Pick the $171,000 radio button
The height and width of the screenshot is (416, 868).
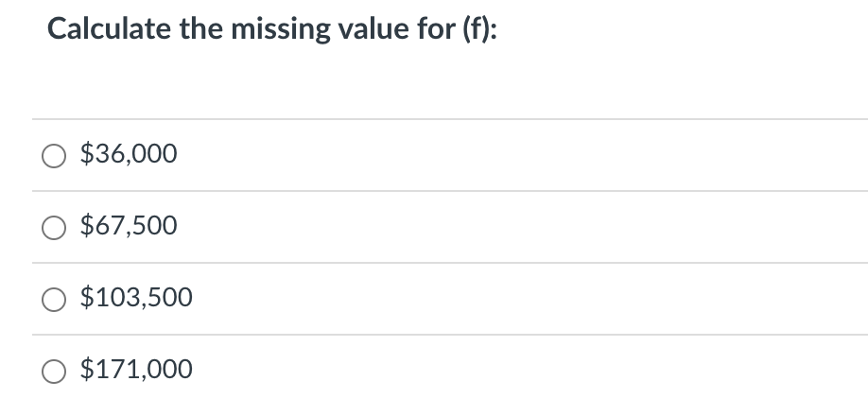tap(54, 372)
